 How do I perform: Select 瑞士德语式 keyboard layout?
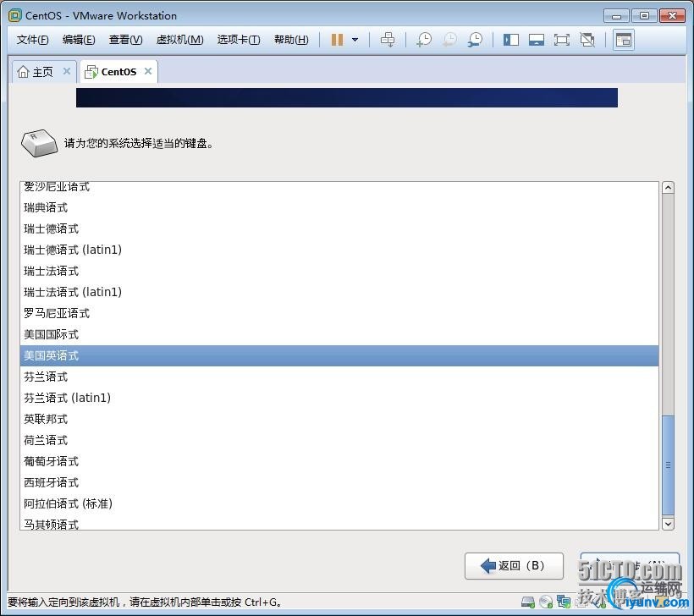tap(339, 228)
